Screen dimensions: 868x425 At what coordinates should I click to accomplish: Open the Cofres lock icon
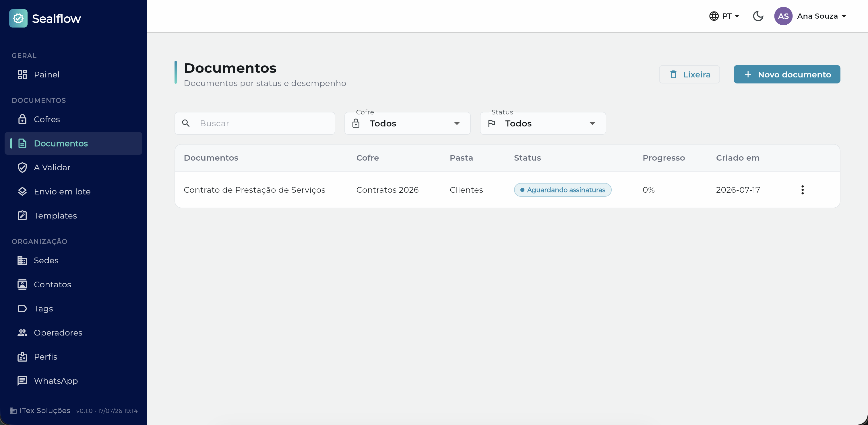22,119
